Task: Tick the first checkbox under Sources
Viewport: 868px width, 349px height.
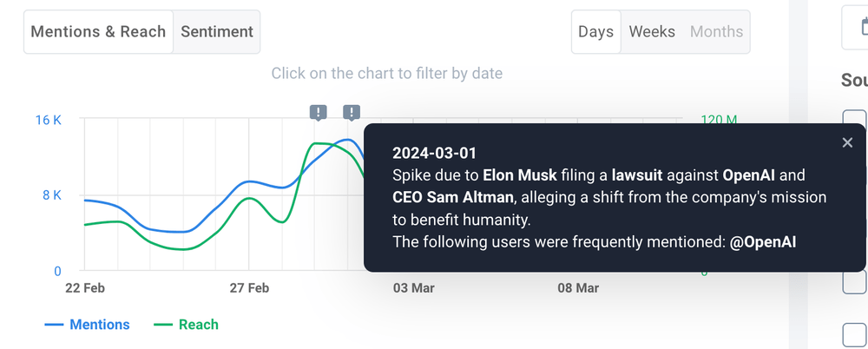Action: [855, 119]
